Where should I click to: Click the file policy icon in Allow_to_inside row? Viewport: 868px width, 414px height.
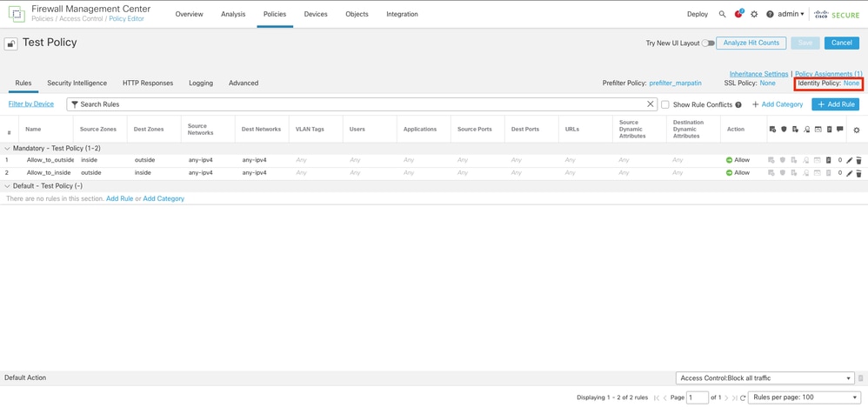pyautogui.click(x=794, y=173)
